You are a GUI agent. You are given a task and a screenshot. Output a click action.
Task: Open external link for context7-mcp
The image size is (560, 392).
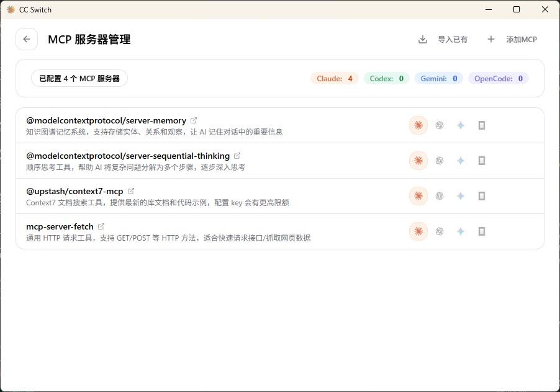coord(131,191)
